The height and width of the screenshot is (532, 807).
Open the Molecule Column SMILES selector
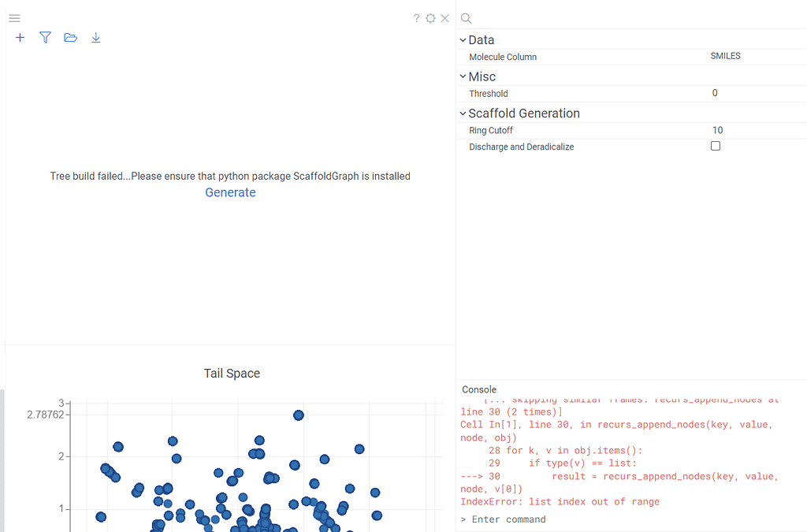coord(726,56)
